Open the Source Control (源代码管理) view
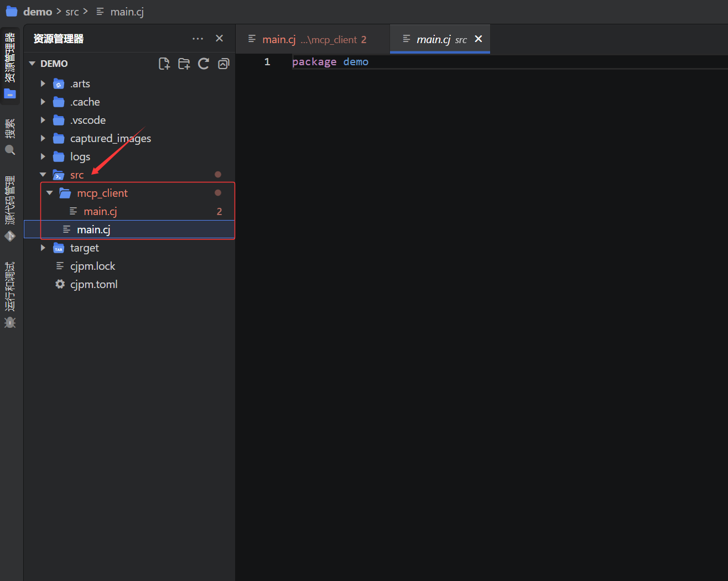The image size is (728, 581). point(10,208)
